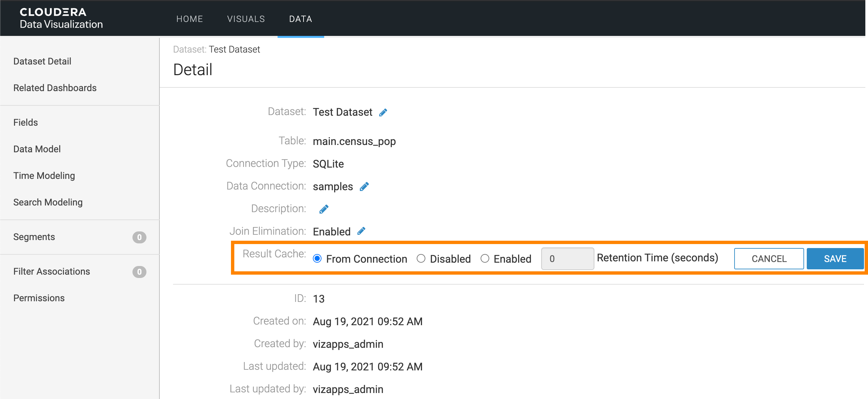Cancel the result cache changes
Viewport: 868px width, 399px height.
(769, 259)
